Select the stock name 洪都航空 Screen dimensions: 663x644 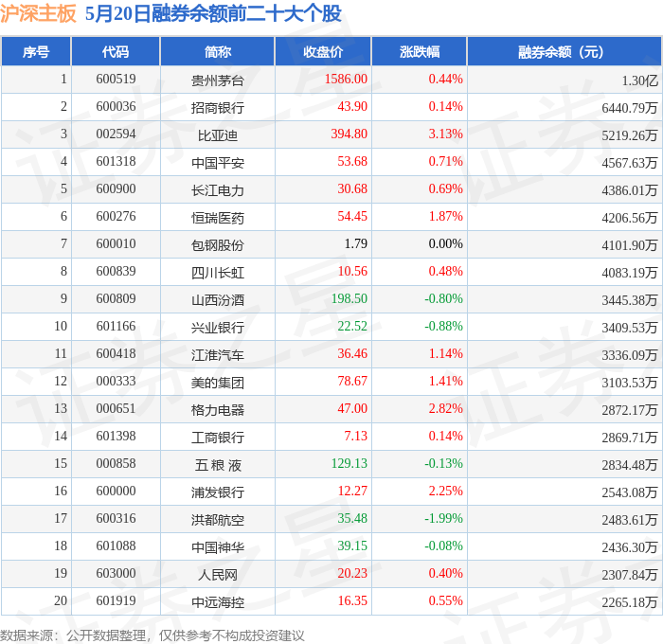[217, 520]
